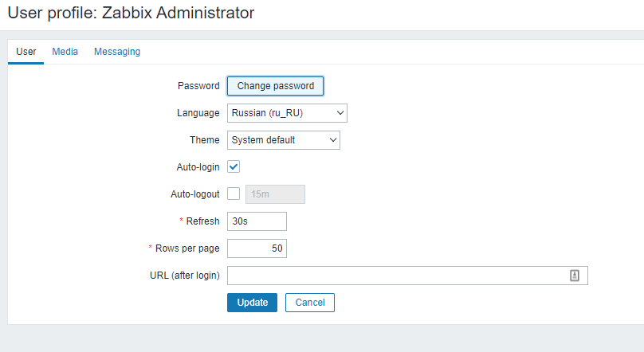Screen dimensions: 644x352
Task: Click the autofill icon in URL field
Action: [x=574, y=276]
